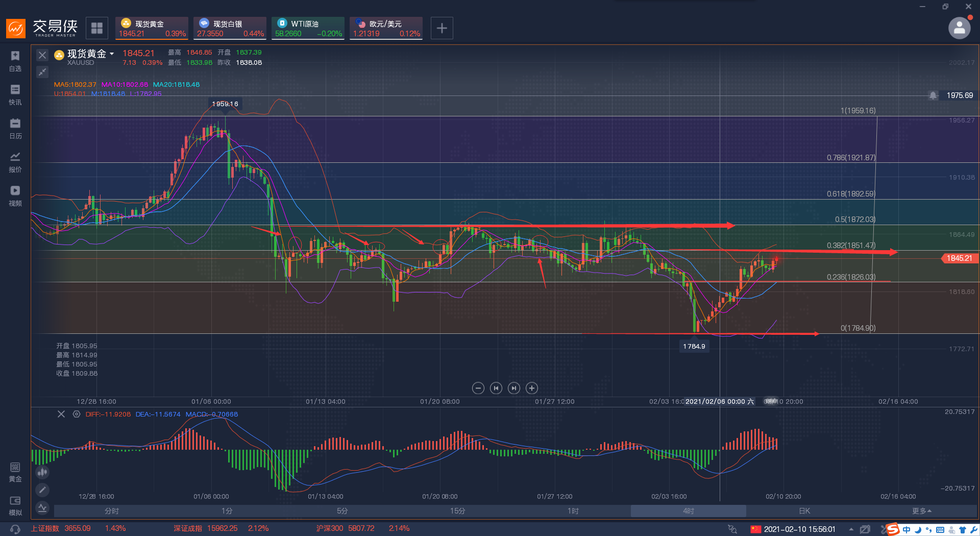Click the 1975.69 alert price label

[x=960, y=95]
